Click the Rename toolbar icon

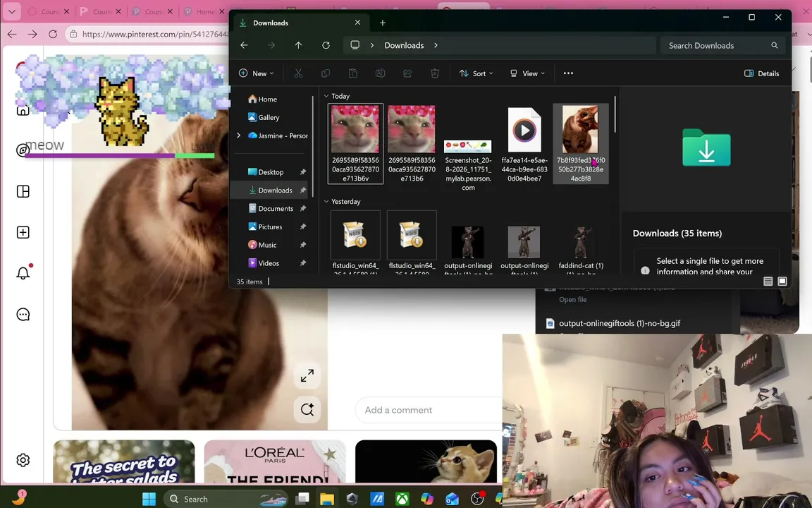pyautogui.click(x=380, y=73)
